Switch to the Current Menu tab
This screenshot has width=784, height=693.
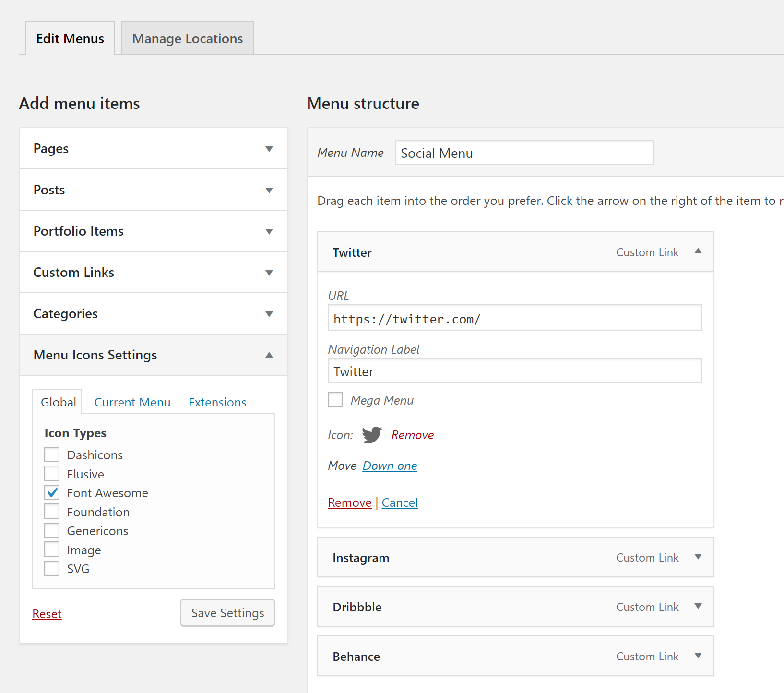[132, 402]
